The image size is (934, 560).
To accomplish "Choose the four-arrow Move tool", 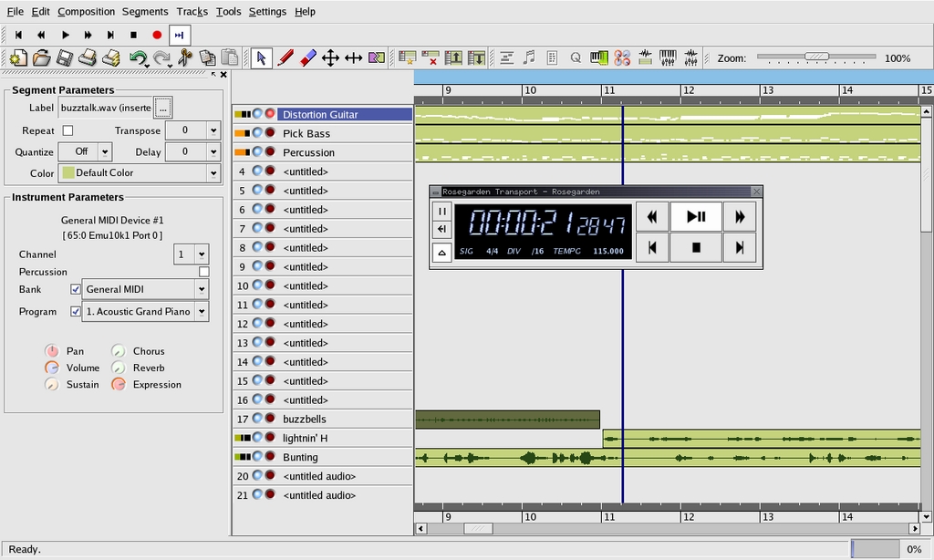I will (x=330, y=58).
